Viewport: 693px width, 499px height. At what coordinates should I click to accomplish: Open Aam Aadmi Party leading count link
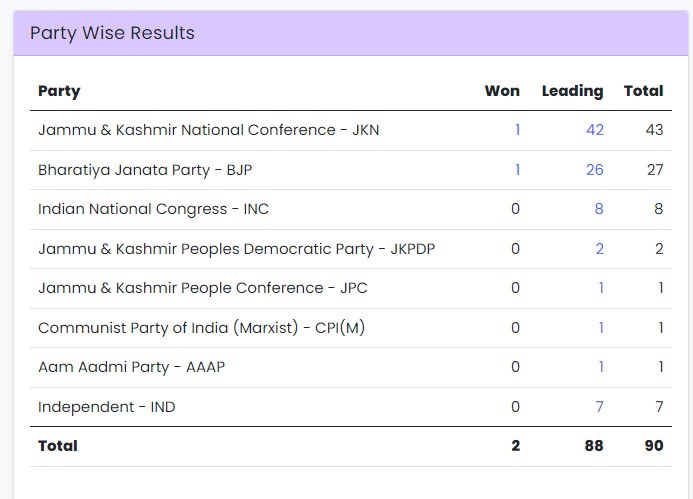pyautogui.click(x=601, y=367)
